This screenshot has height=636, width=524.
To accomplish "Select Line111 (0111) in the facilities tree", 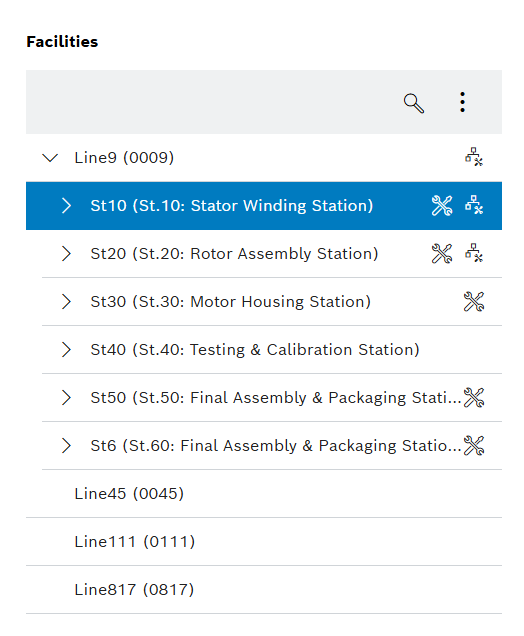I will tap(264, 542).
